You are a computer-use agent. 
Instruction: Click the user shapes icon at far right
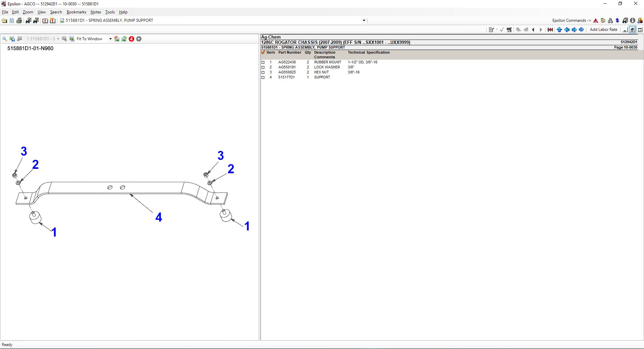pos(640,20)
